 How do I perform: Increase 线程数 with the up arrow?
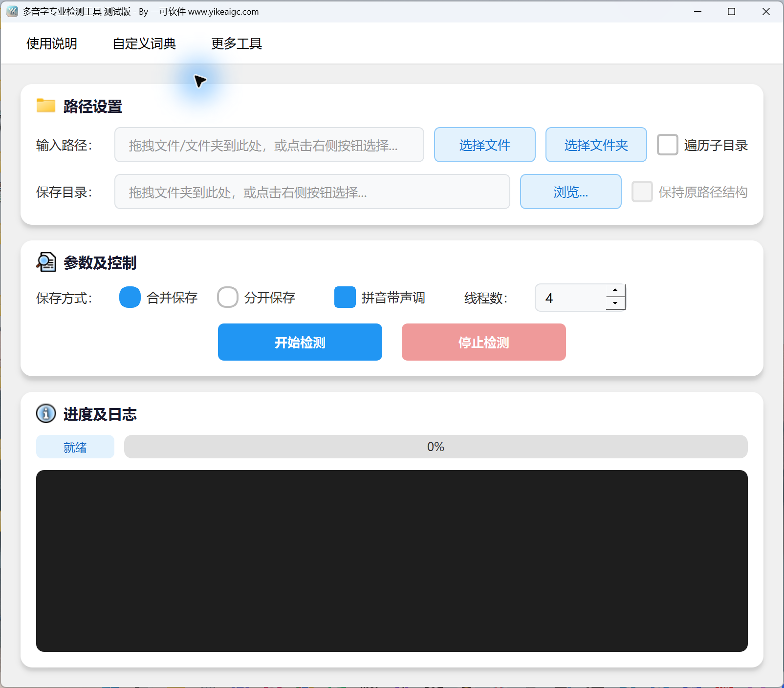[x=615, y=290]
